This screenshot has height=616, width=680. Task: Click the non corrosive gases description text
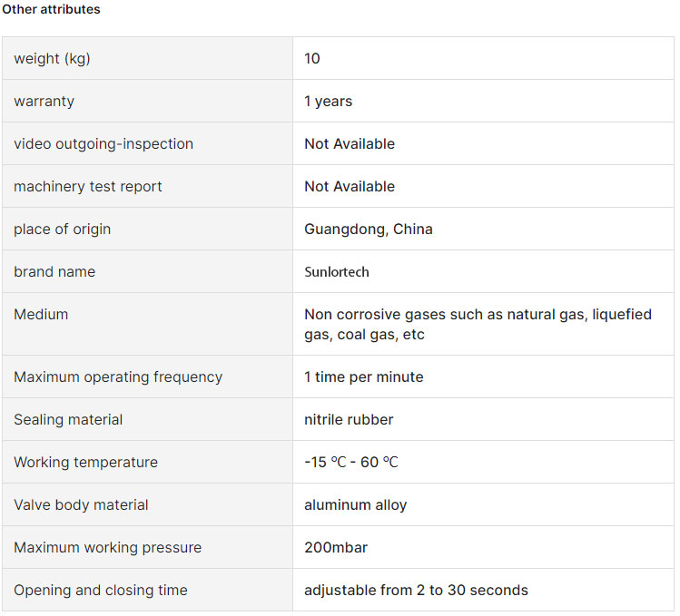coord(478,324)
